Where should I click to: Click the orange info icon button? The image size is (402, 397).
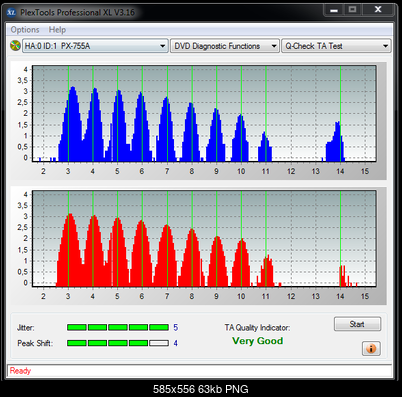(371, 348)
